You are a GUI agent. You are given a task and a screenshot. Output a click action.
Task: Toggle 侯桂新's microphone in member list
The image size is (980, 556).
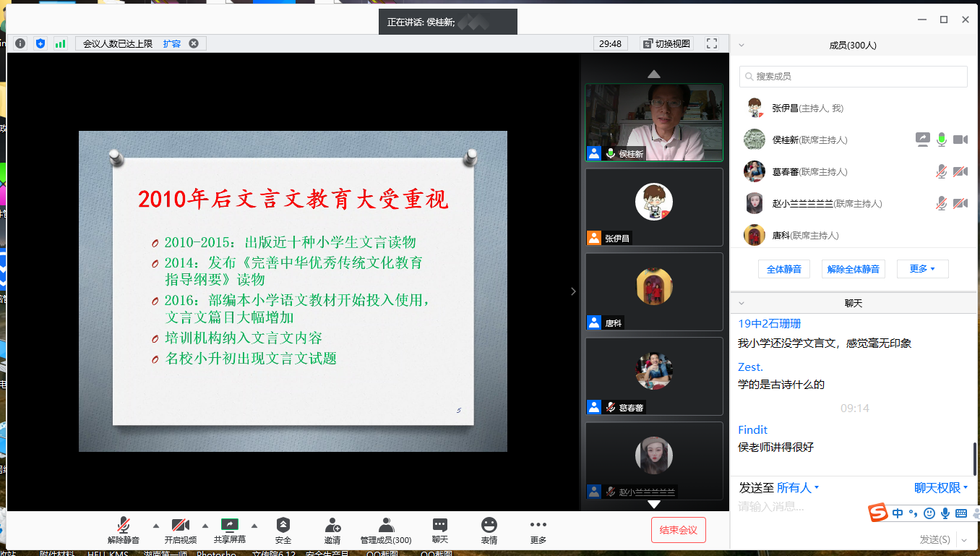click(941, 140)
